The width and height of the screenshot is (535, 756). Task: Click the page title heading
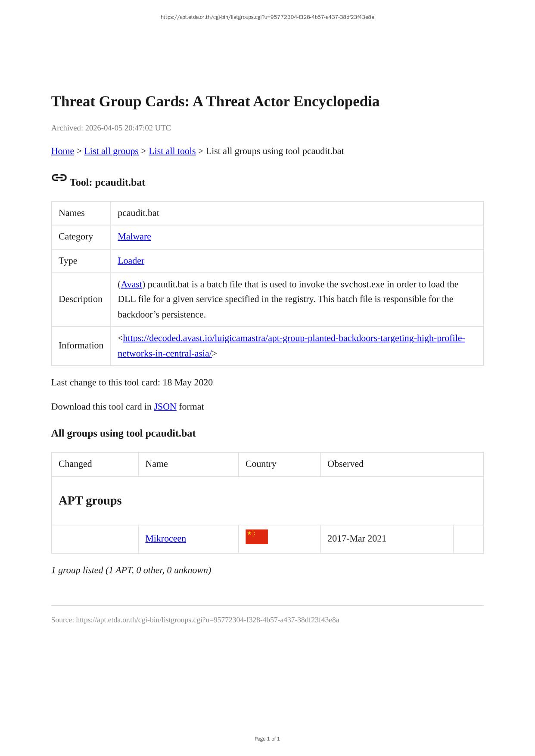coord(215,102)
